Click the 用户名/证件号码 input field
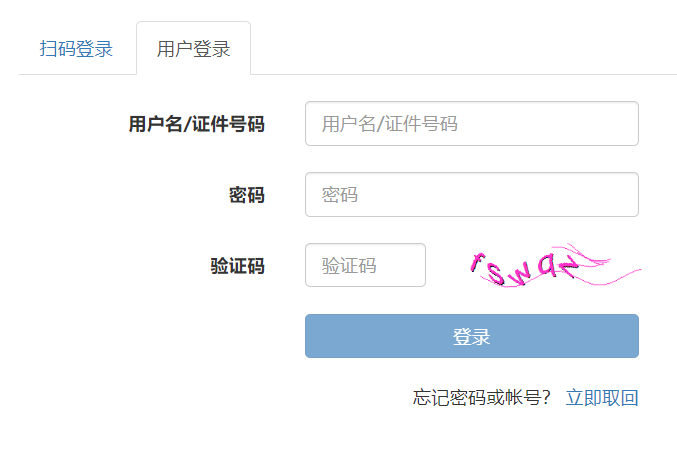 coord(471,124)
